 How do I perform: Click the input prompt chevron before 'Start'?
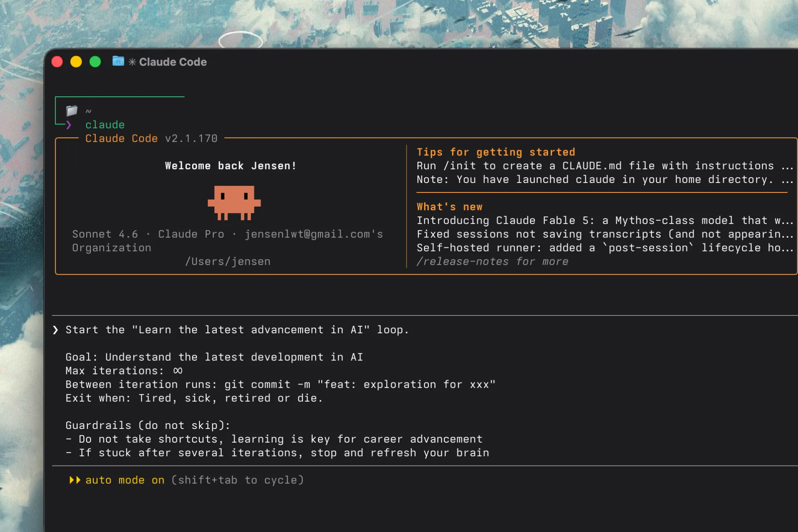pyautogui.click(x=56, y=330)
